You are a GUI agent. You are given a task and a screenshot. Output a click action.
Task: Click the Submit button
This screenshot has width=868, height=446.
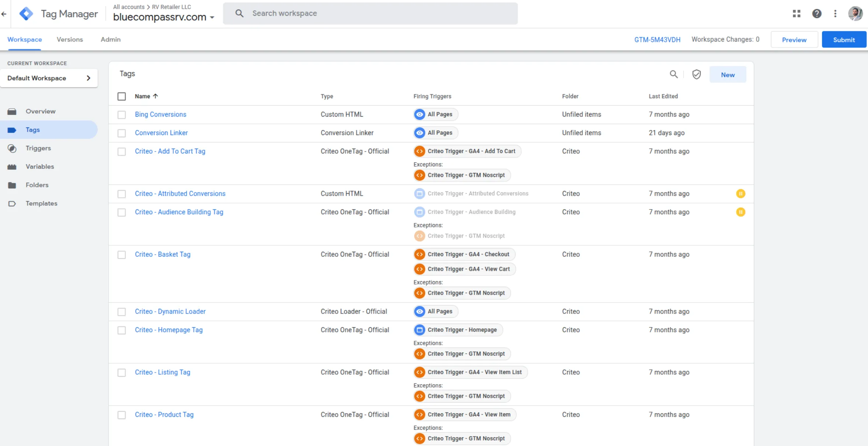coord(844,39)
